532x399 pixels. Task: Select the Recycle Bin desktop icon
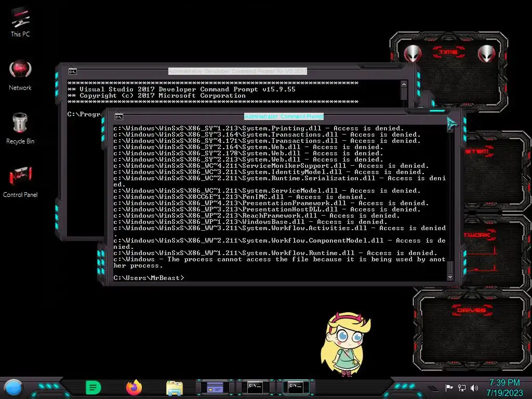[x=20, y=129]
